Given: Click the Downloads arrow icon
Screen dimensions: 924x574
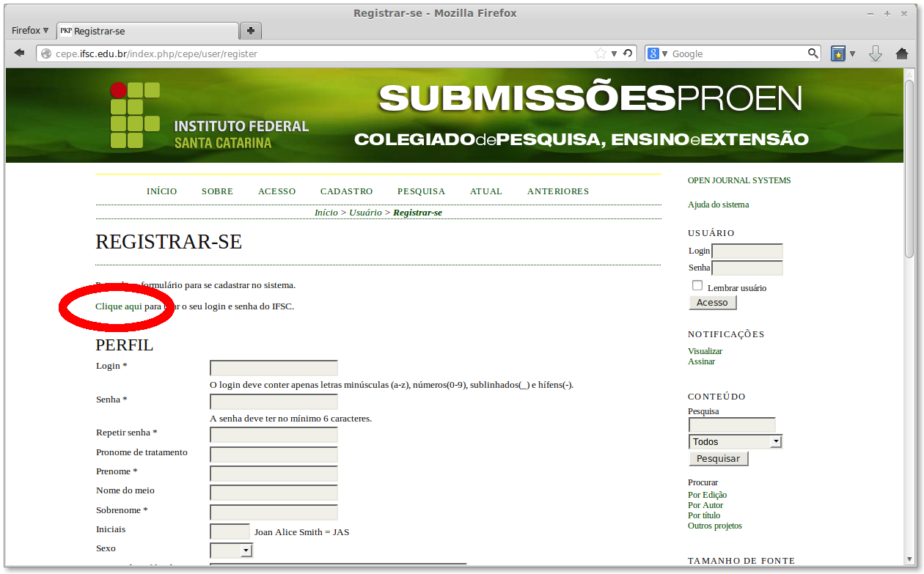Looking at the screenshot, I should click(x=875, y=53).
